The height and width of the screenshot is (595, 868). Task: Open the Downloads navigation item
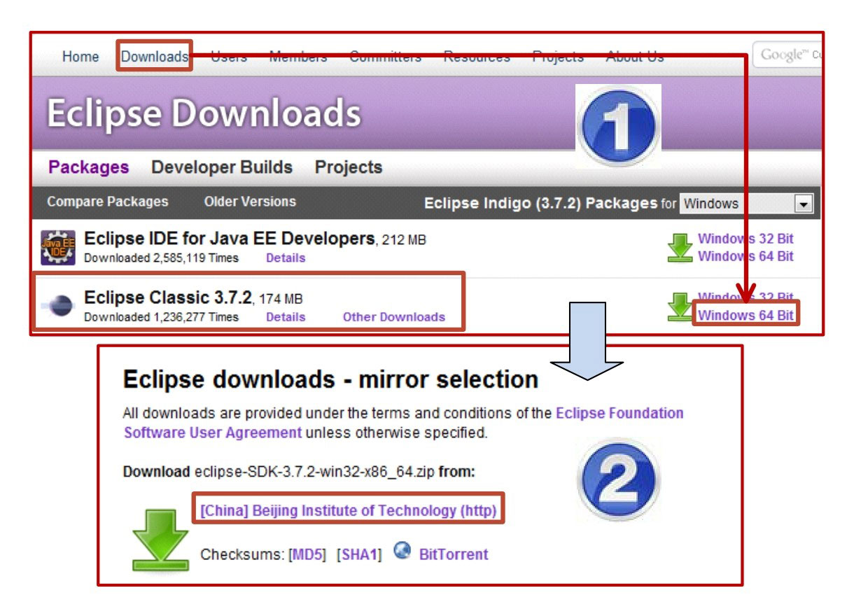click(x=154, y=57)
